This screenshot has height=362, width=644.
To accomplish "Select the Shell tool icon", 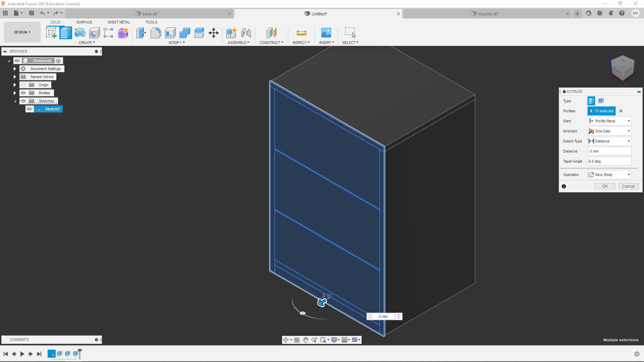I will coord(170,33).
